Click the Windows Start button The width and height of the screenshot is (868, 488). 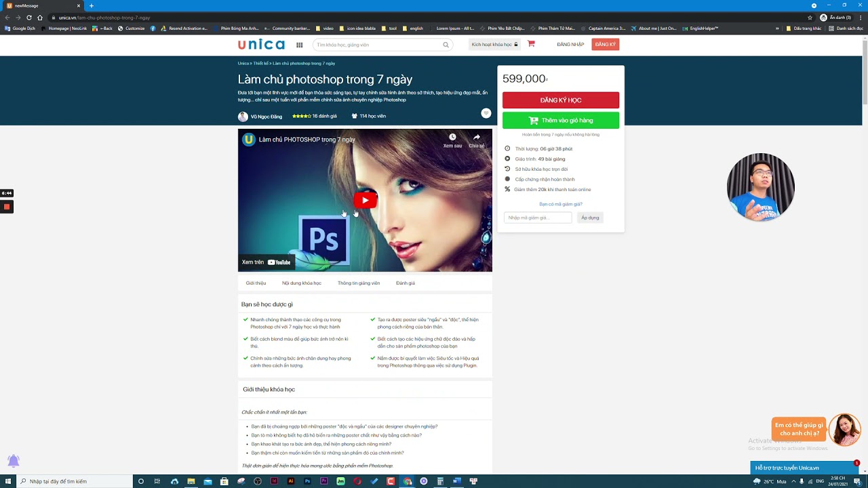click(7, 481)
